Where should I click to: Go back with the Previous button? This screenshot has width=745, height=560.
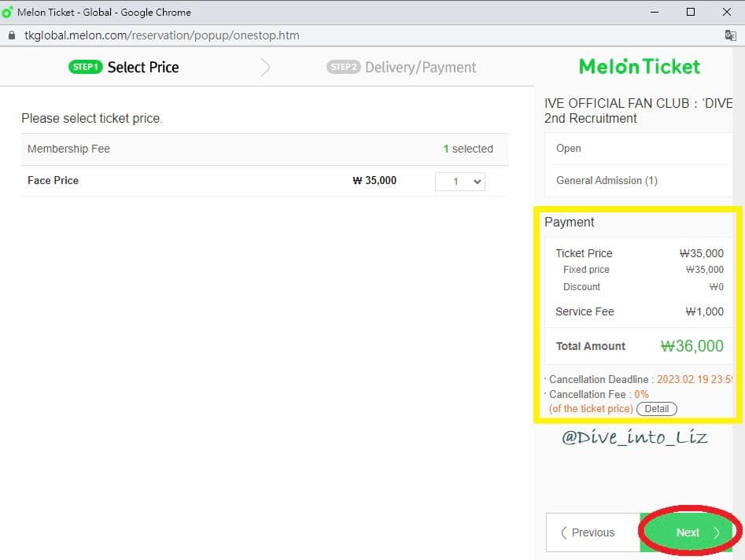tap(593, 532)
